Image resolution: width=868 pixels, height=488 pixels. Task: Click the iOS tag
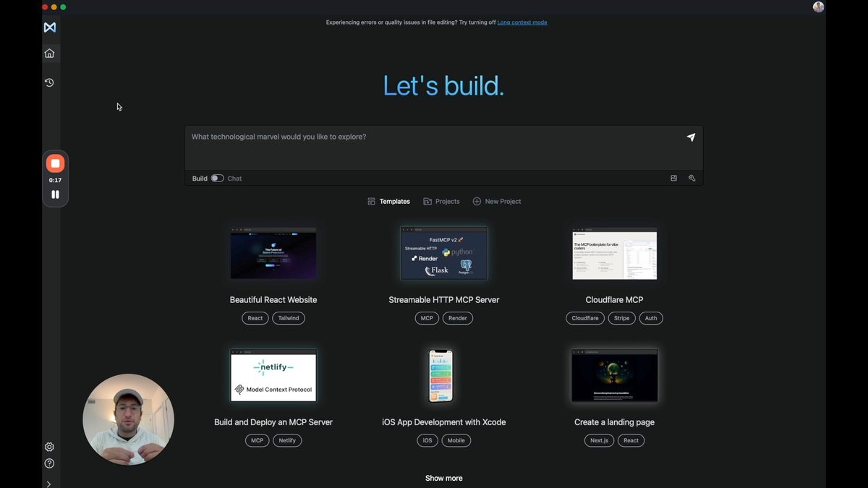pyautogui.click(x=427, y=440)
